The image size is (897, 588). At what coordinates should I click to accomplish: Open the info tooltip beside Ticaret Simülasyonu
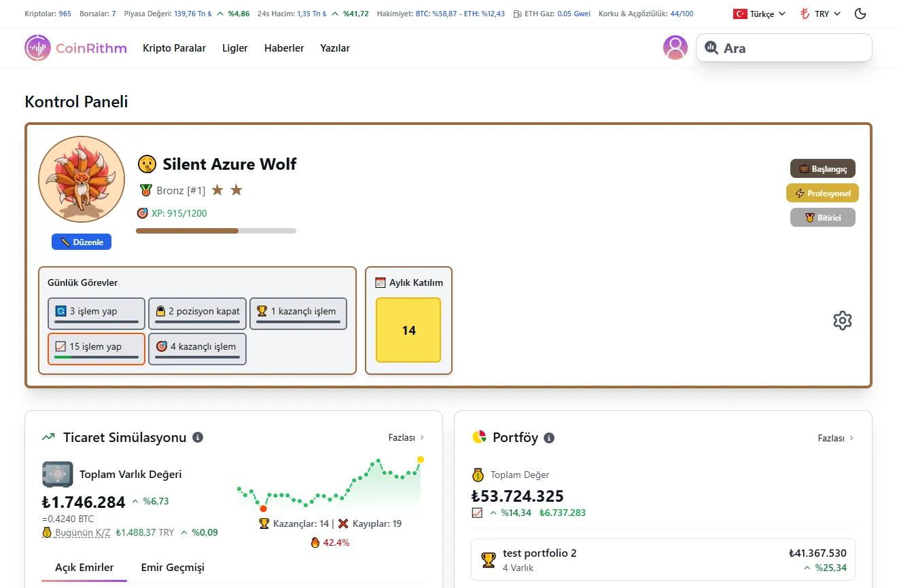(x=198, y=437)
